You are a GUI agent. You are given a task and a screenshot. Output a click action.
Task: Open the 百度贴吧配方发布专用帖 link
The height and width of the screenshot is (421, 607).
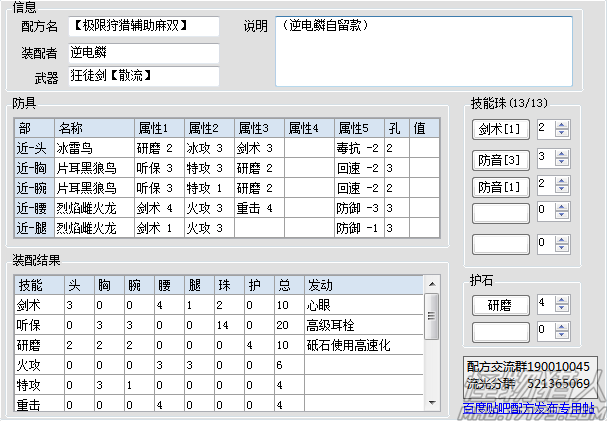click(528, 407)
